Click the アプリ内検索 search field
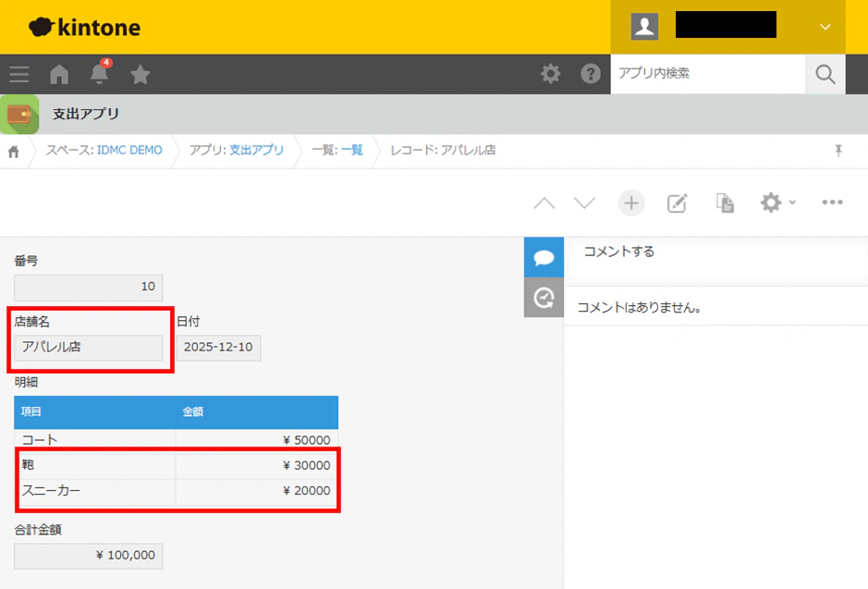The height and width of the screenshot is (589, 868). click(x=708, y=74)
